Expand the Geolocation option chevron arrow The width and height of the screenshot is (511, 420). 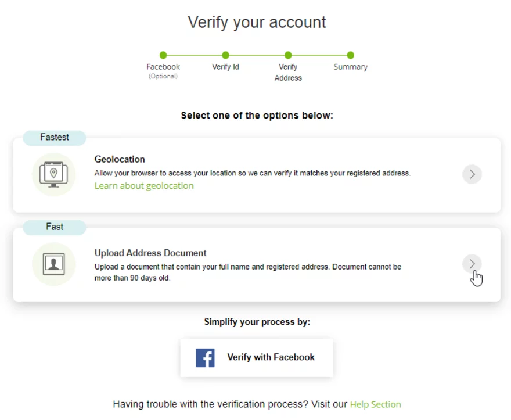tap(472, 174)
